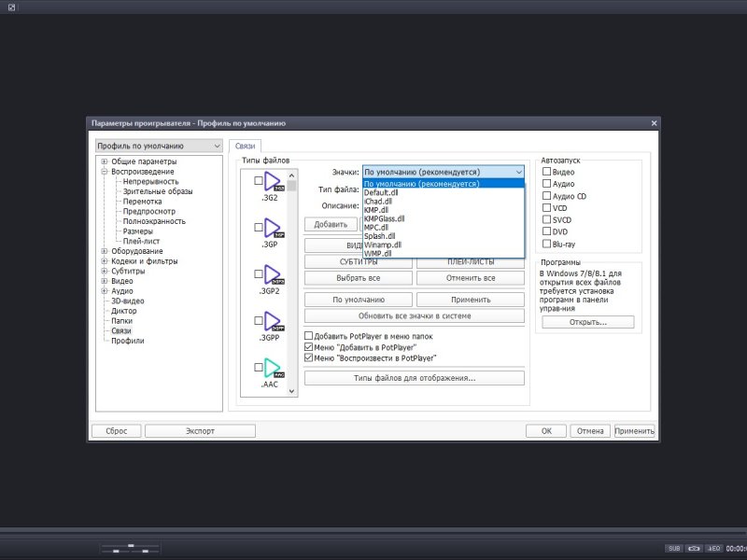
Task: Click file type list scroll-down arrow
Action: pos(291,391)
